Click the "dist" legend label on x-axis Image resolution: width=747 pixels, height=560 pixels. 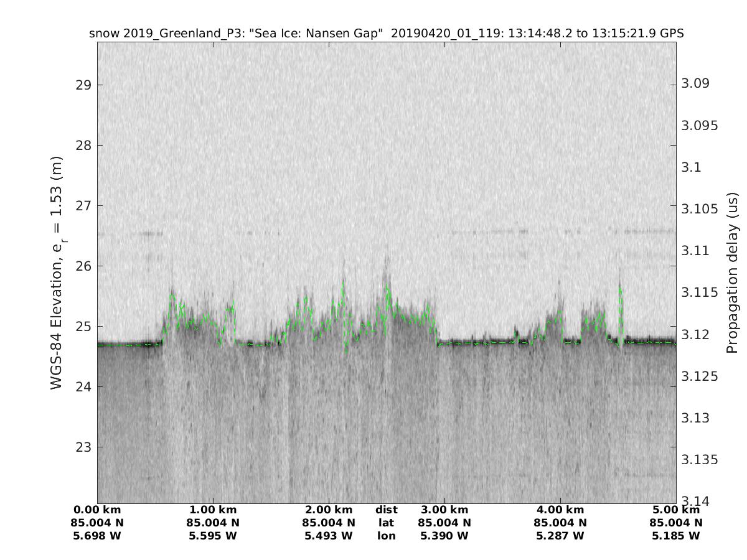tap(386, 510)
